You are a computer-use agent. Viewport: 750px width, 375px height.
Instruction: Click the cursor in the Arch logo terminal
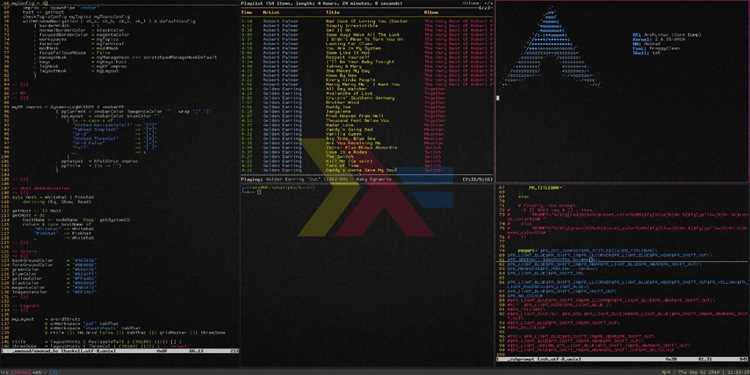[x=498, y=98]
